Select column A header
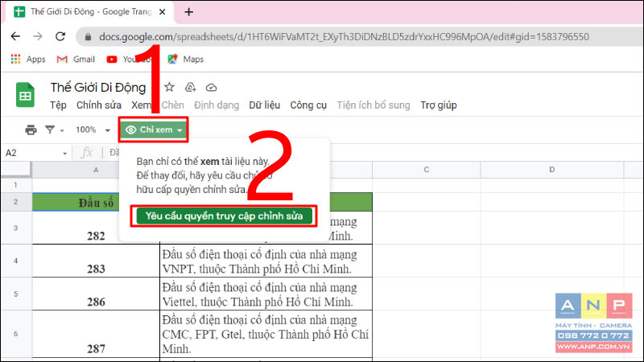 pos(96,170)
